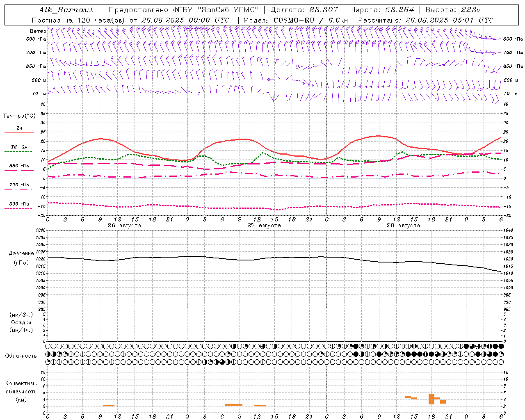Click the Высота: 223м elevation value
The width and height of the screenshot is (525, 420).
click(x=453, y=10)
